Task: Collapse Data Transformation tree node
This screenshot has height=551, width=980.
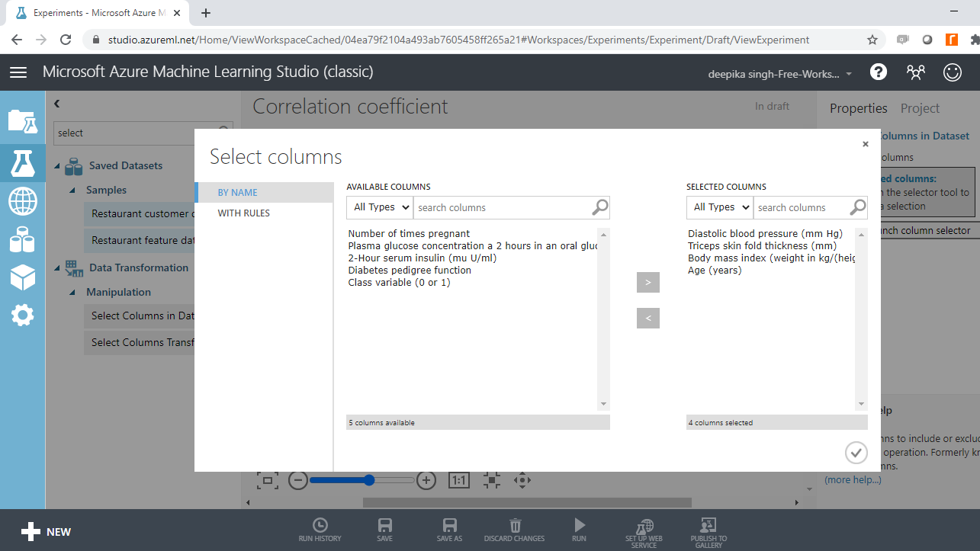Action: pos(58,268)
